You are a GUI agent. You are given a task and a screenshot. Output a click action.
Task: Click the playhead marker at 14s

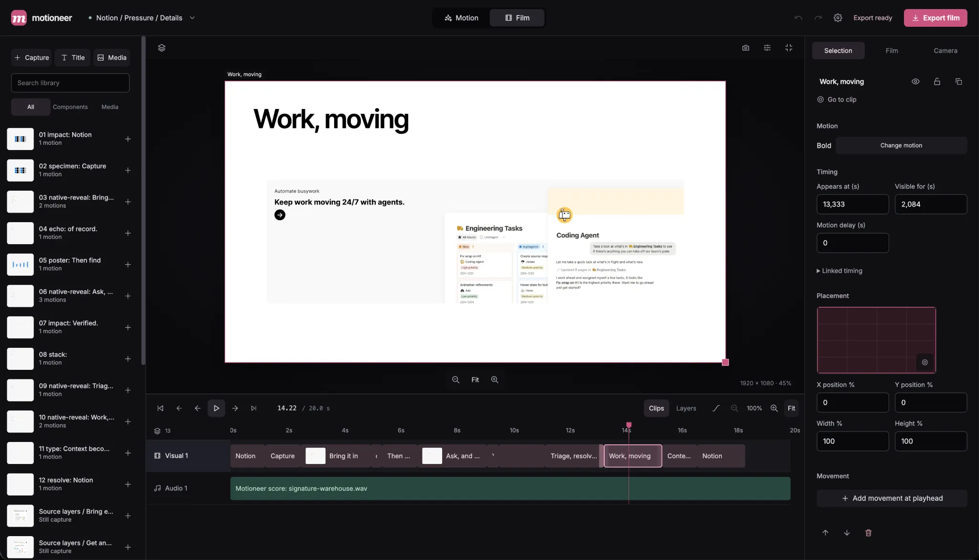pyautogui.click(x=629, y=425)
